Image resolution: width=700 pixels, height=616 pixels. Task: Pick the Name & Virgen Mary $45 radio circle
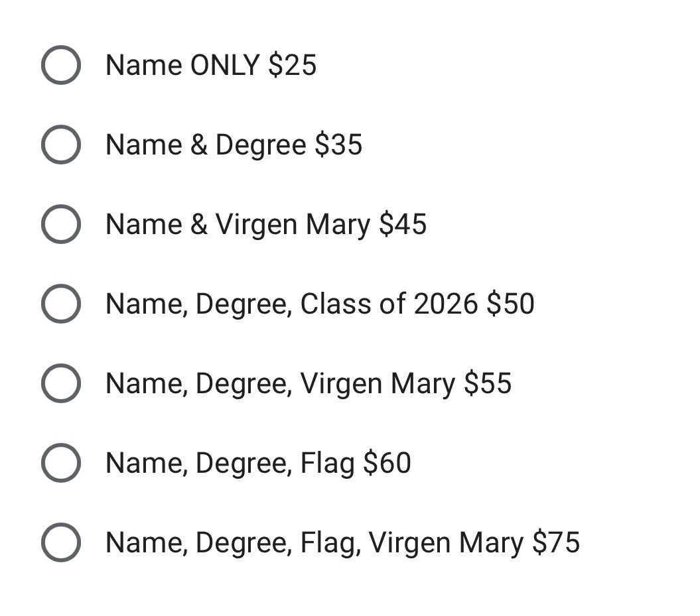coord(61,224)
